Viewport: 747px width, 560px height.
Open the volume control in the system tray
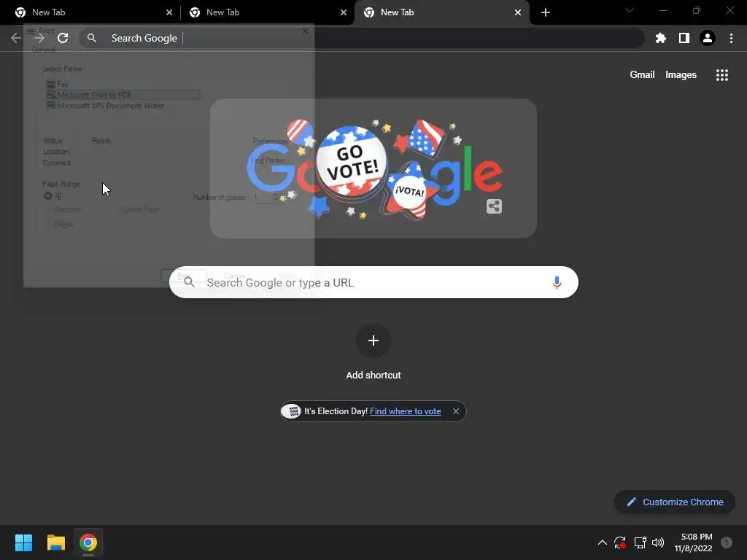(658, 542)
